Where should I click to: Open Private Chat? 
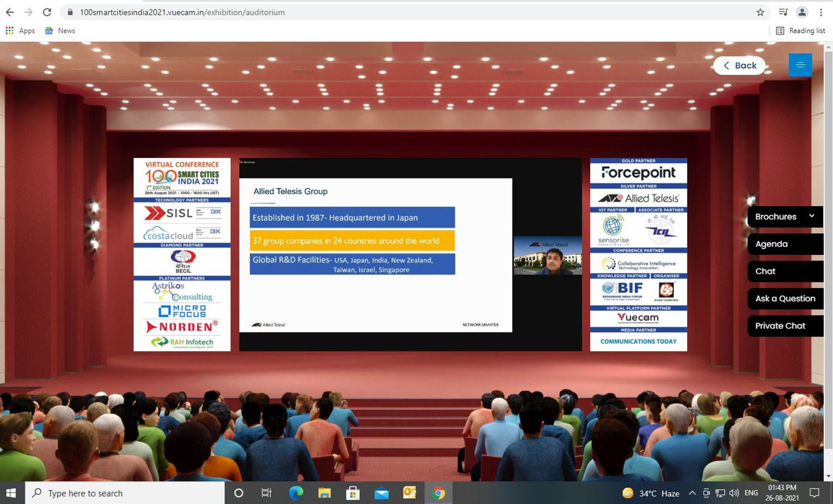coord(785,325)
